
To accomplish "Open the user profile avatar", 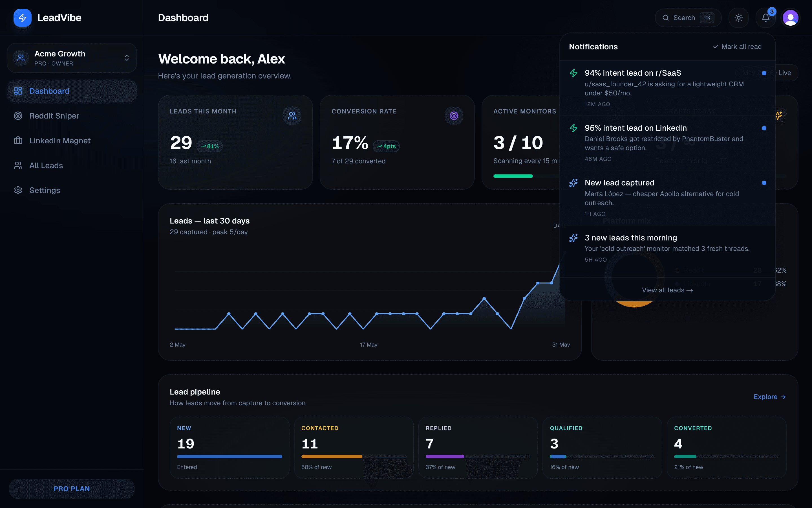I will pyautogui.click(x=790, y=18).
